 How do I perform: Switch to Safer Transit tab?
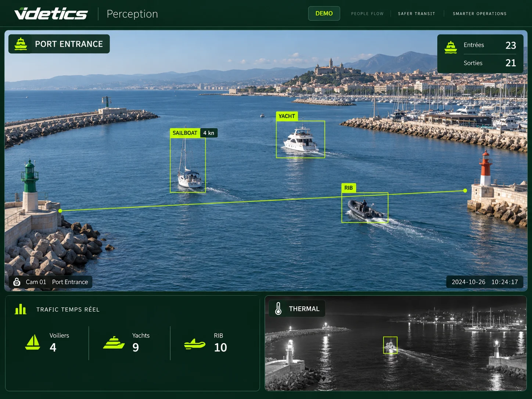[x=417, y=14]
